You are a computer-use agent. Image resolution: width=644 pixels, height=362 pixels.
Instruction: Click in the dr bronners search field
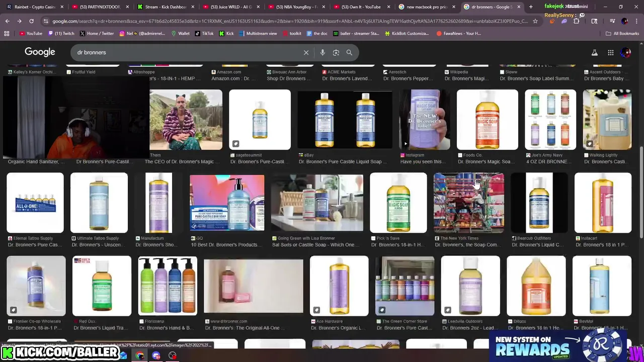tap(186, 52)
